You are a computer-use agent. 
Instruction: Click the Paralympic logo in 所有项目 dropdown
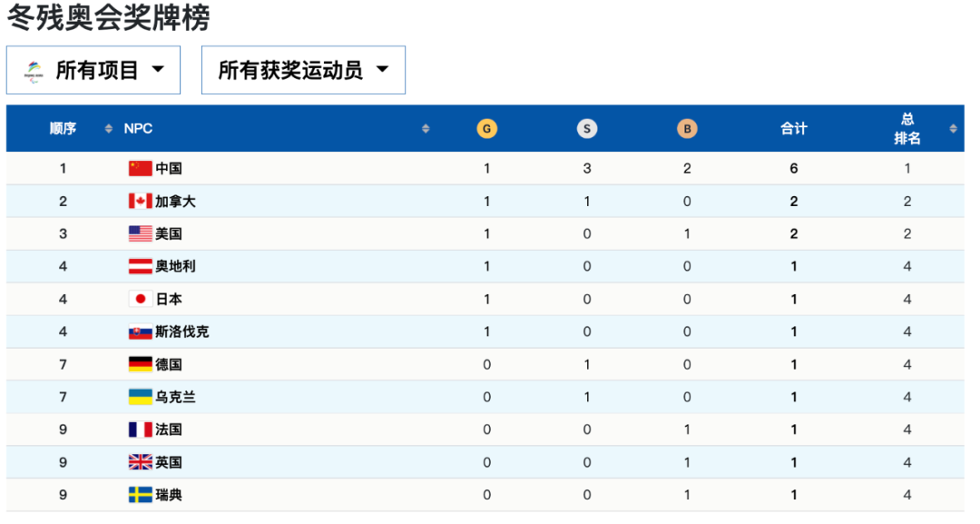point(34,70)
